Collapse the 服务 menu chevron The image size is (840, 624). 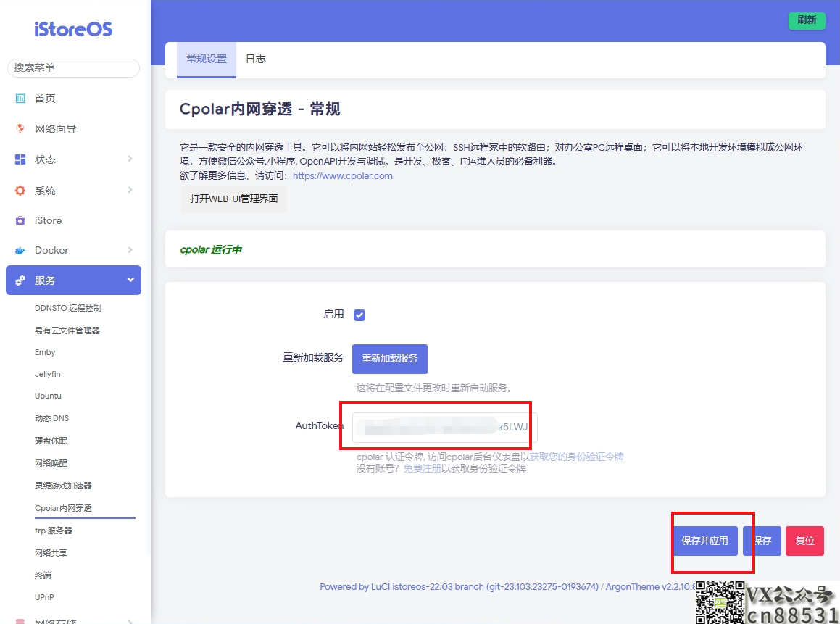(130, 280)
